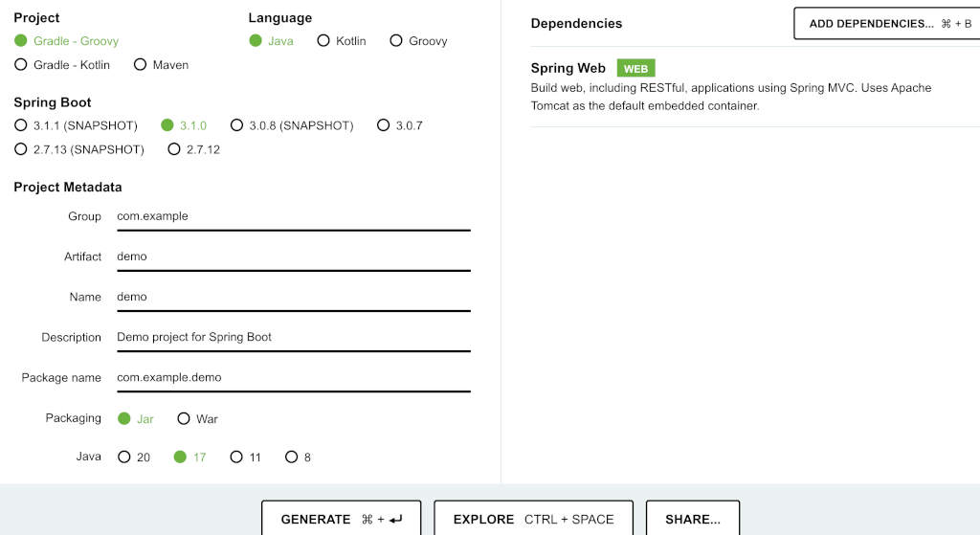Click the Artifact input field
The width and height of the screenshot is (980, 535).
294,256
